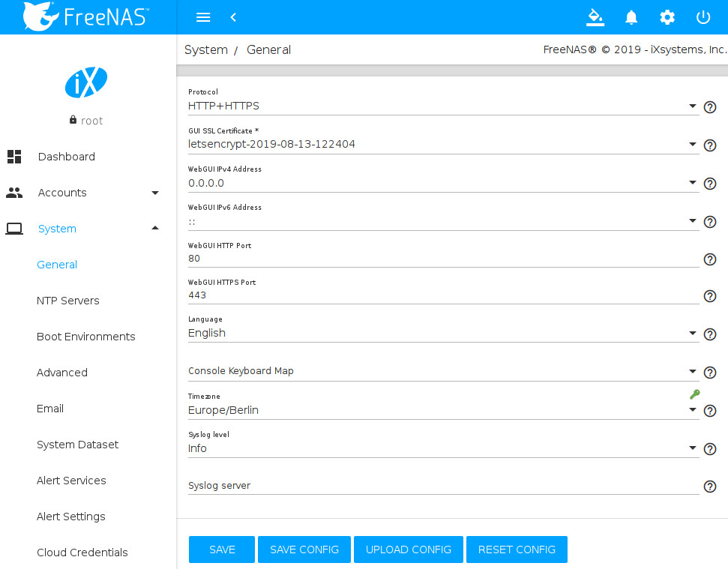Click the settings gear icon in top bar
The height and width of the screenshot is (569, 728).
(667, 17)
